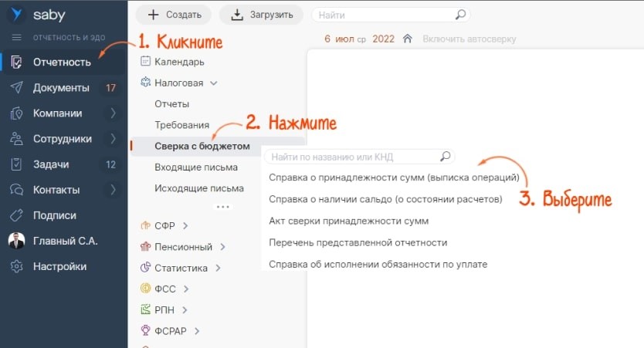Choose Акт сверки принадлежности сумм
Viewport: 644px width, 348px height.
pyautogui.click(x=347, y=221)
